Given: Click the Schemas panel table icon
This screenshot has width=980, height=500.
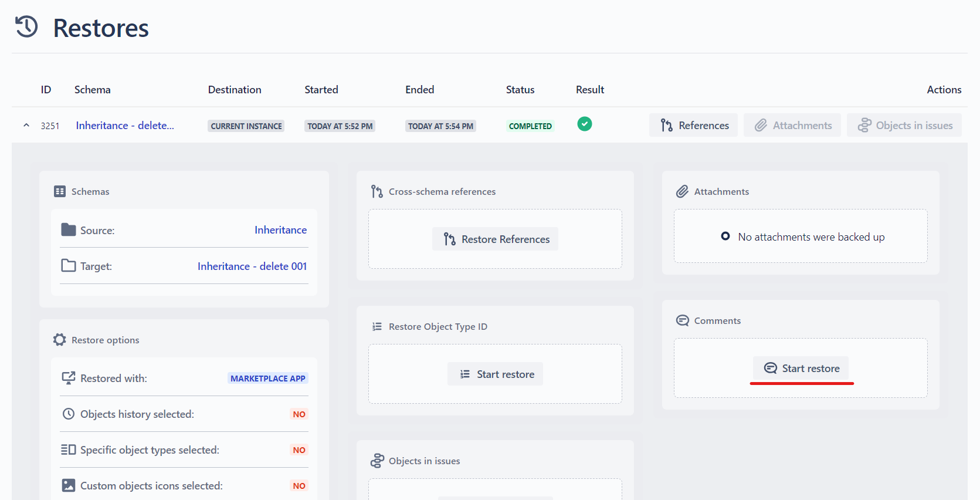Looking at the screenshot, I should tap(60, 191).
